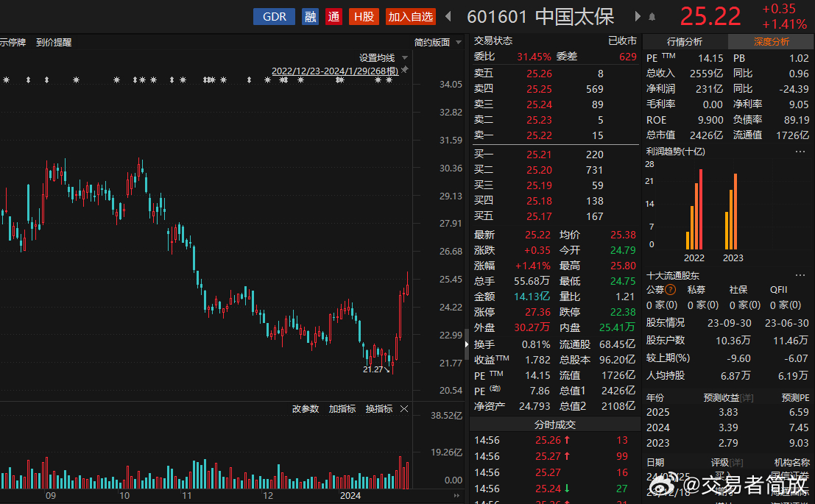815x504 pixels.
Task: Click the ROE value 9.900
Action: tap(710, 120)
